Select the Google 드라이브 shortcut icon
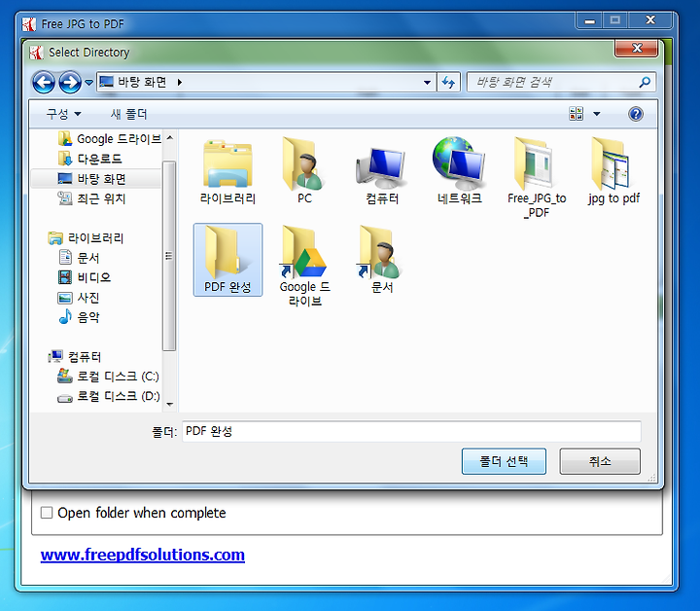700x611 pixels. [304, 266]
